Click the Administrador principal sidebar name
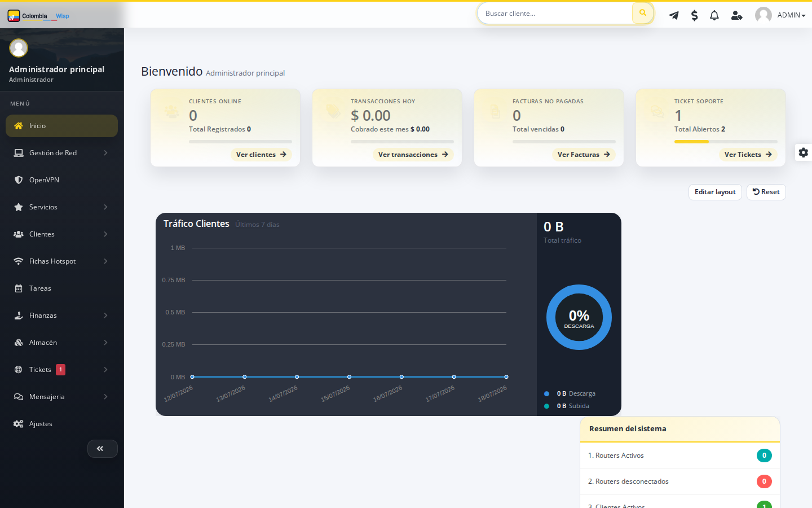Screen dimensions: 812x508 click(56, 69)
